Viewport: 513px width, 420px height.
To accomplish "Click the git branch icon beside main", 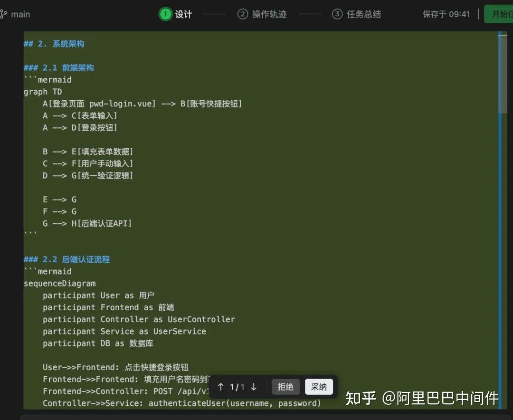I will tap(5, 14).
